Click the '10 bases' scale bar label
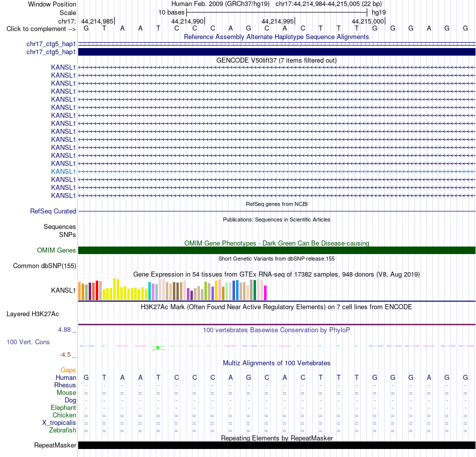This screenshot has height=457, width=476. click(171, 13)
